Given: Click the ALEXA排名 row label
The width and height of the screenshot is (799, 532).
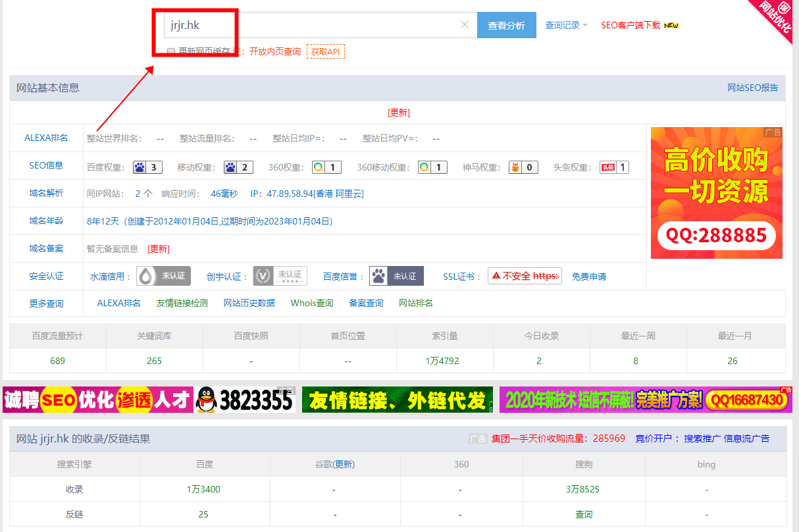Looking at the screenshot, I should point(46,138).
